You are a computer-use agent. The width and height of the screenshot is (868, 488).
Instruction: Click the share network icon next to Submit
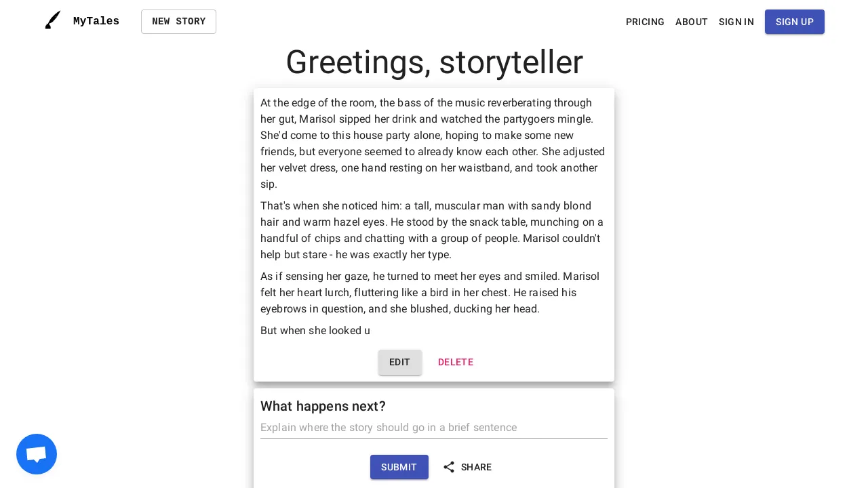[449, 467]
